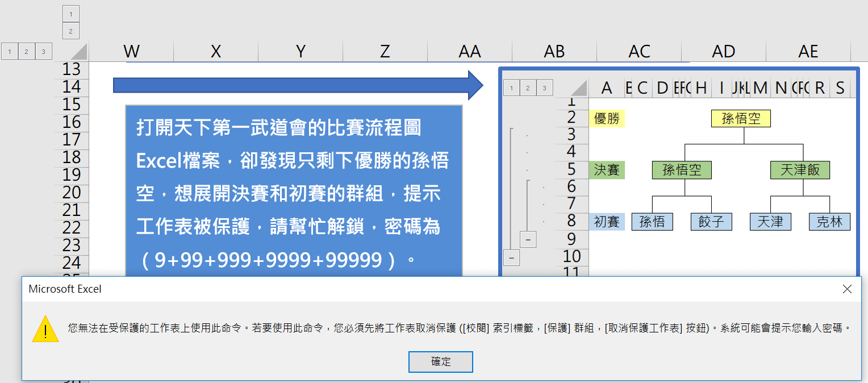
Task: Select row 13 header
Action: [72, 69]
